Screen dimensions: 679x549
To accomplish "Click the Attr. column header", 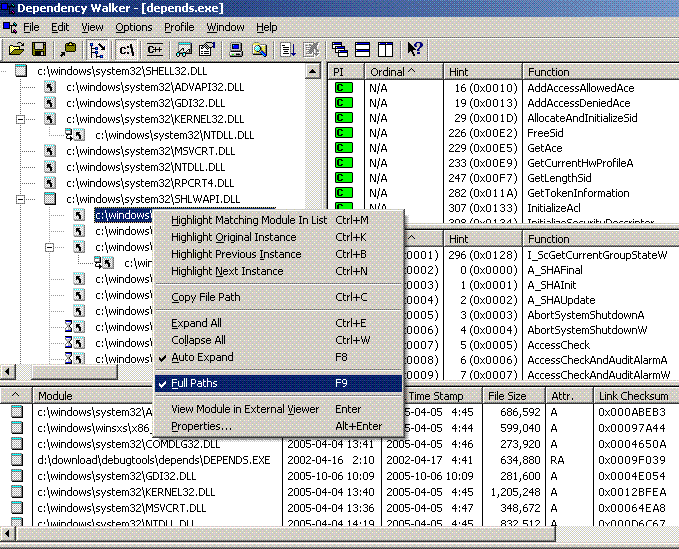I will 569,396.
